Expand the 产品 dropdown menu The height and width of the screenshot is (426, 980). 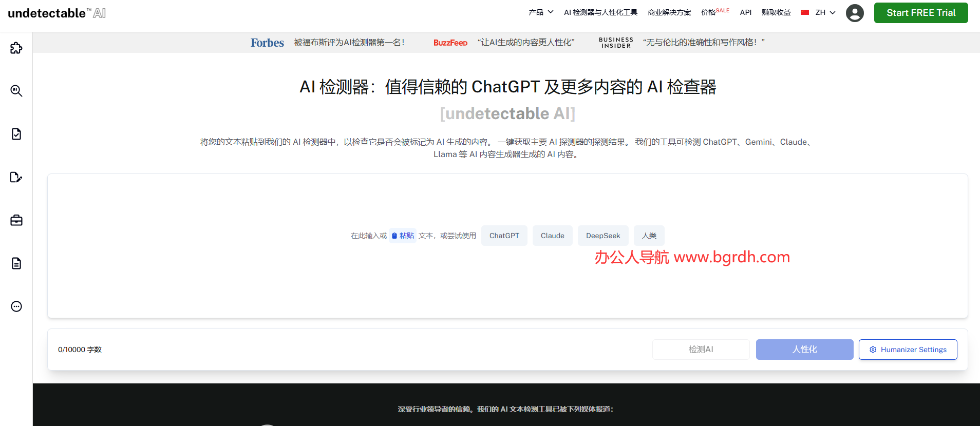click(x=541, y=12)
